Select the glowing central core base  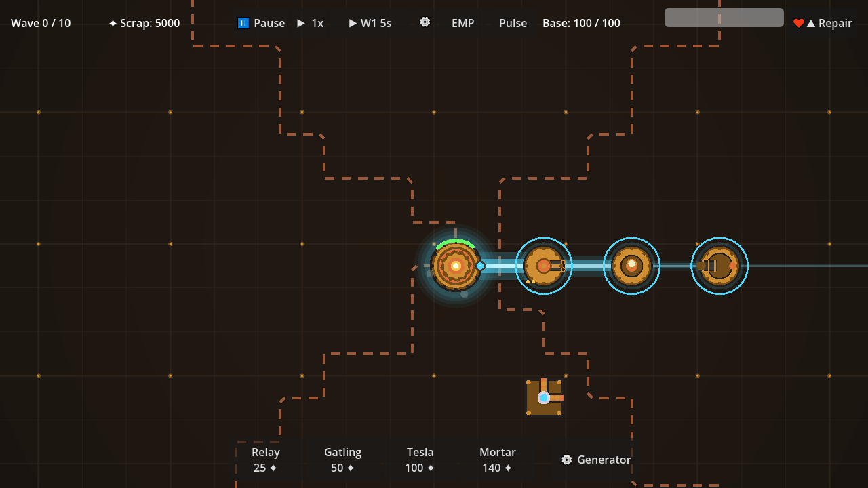[x=456, y=266]
